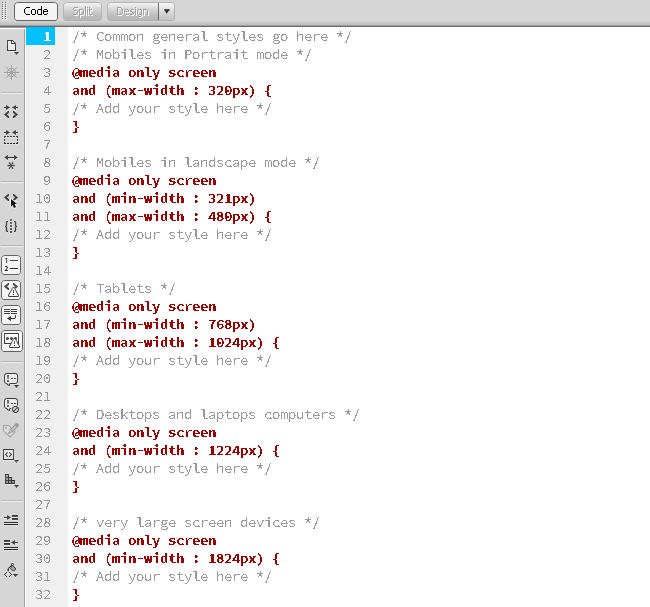
Task: Toggle Syntax Error Alerts in info bar
Action: coord(12,340)
